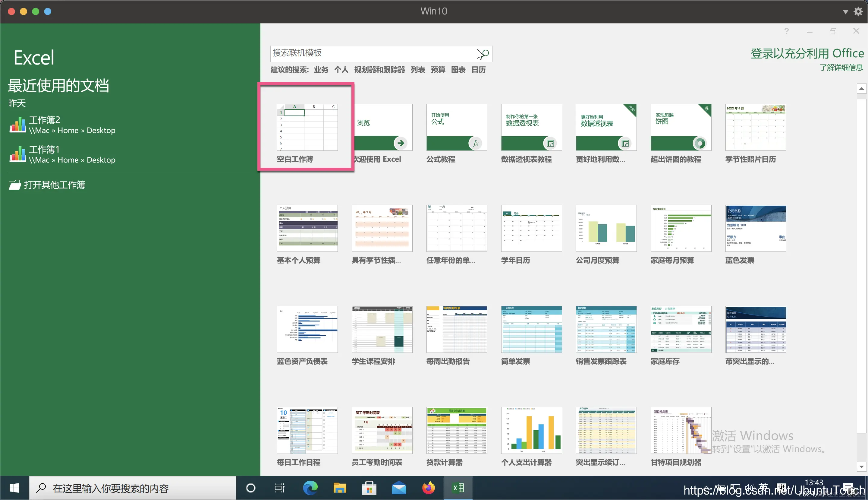Select the 日历 suggested search category

[x=478, y=70]
